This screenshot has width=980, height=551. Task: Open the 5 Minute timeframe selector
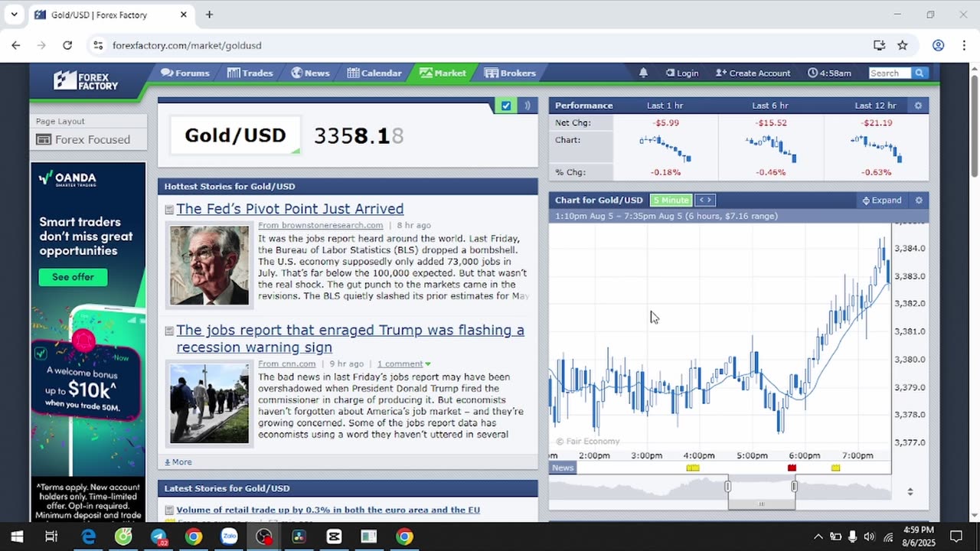point(671,201)
